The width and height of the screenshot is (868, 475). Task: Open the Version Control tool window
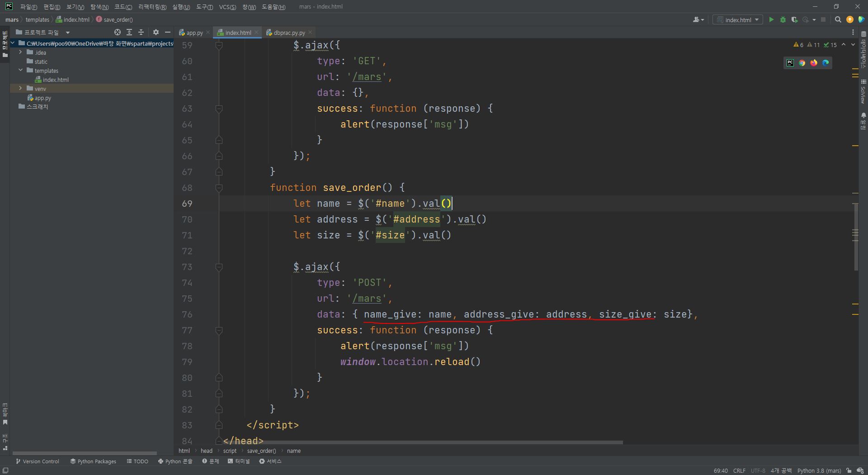click(x=38, y=461)
